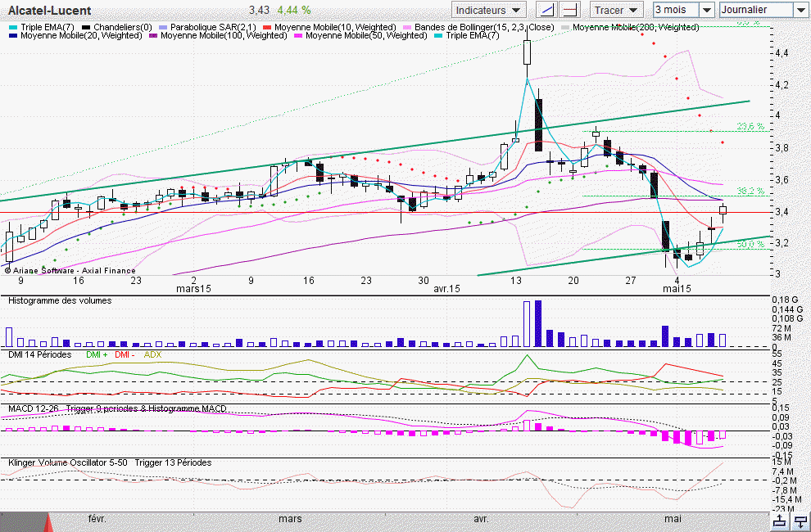Click the Moyenne Mobile(20, Weighted) blue swatch
This screenshot has height=532, width=811.
(13, 36)
